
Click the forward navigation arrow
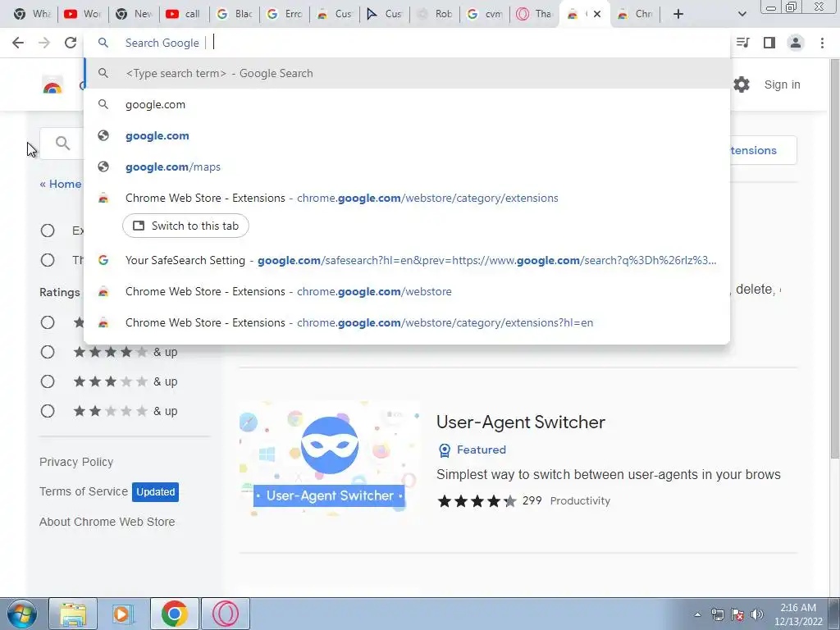point(44,43)
